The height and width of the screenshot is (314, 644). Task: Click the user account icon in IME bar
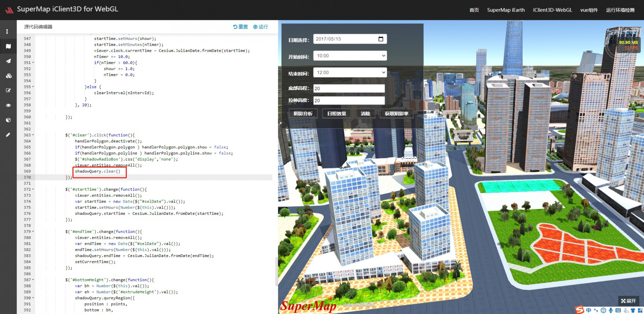(x=626, y=311)
